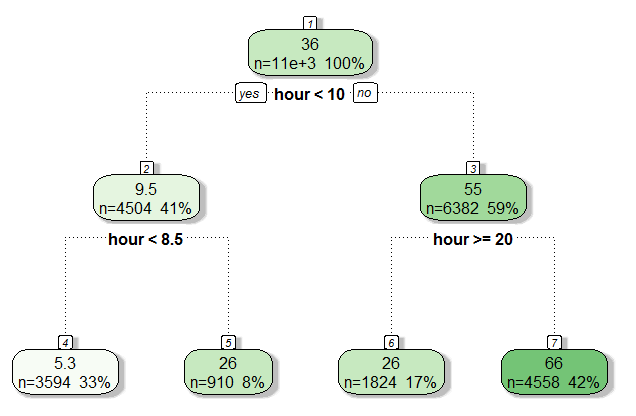Select split text 'hour < 8.5'
This screenshot has height=416, width=636.
point(146,239)
